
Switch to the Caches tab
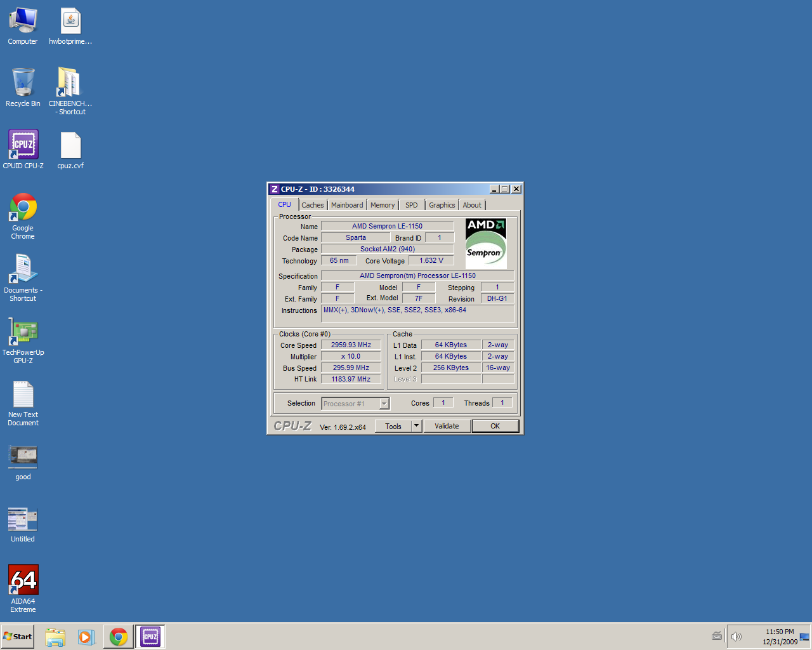click(313, 205)
